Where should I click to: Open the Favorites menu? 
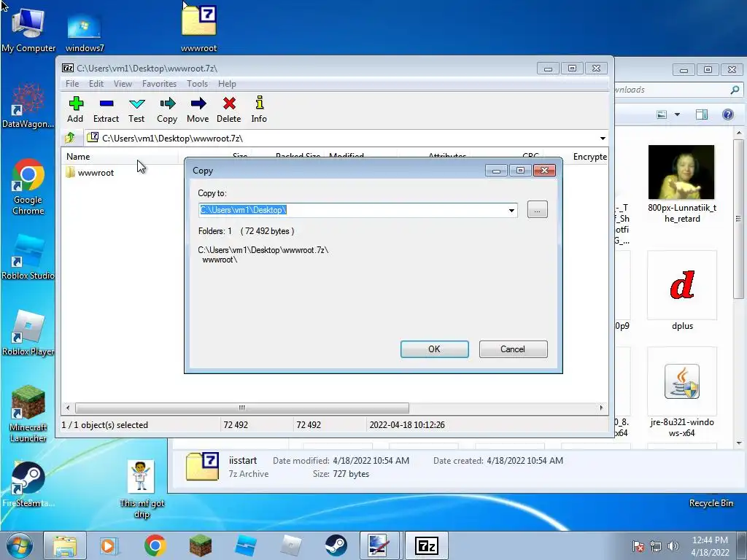click(159, 84)
